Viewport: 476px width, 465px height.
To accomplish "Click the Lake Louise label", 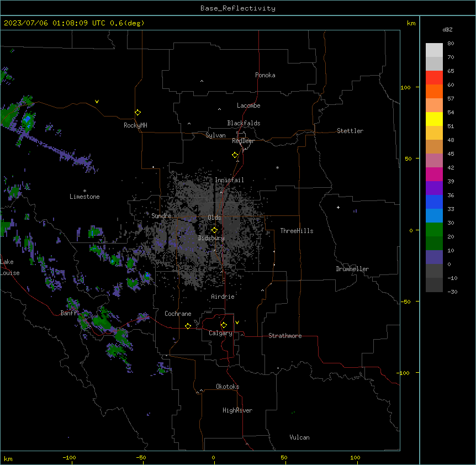I will click(10, 267).
